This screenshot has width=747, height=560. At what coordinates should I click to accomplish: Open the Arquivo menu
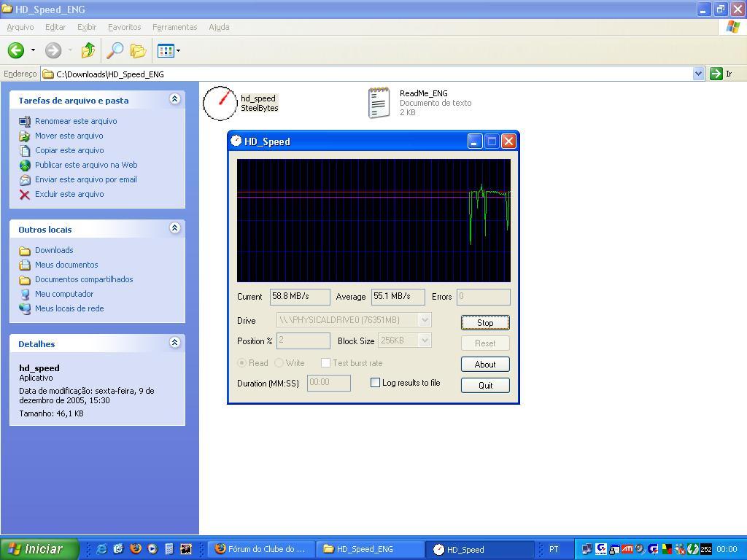tap(20, 27)
